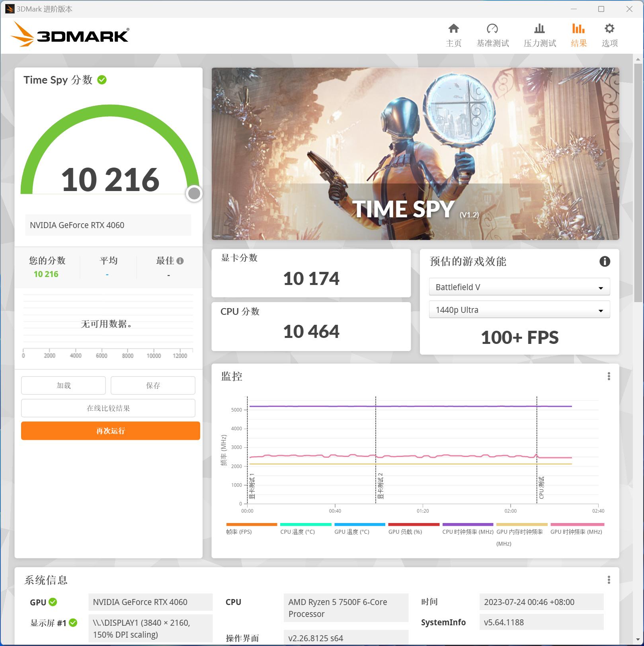Click the AMD Ryzen 5 7500F processor value
The width and height of the screenshot is (644, 646).
pos(346,608)
